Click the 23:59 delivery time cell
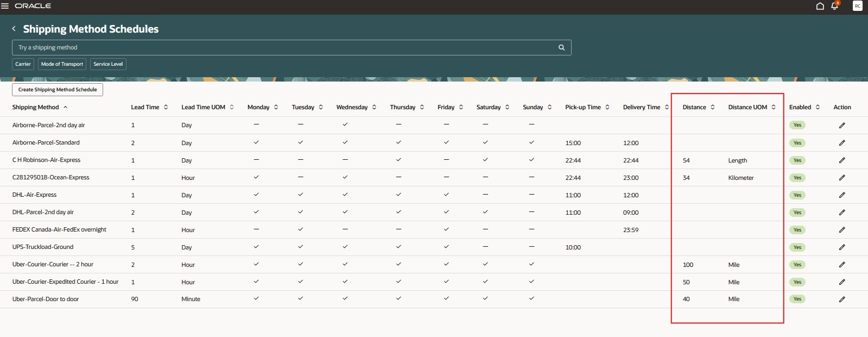 [x=631, y=230]
